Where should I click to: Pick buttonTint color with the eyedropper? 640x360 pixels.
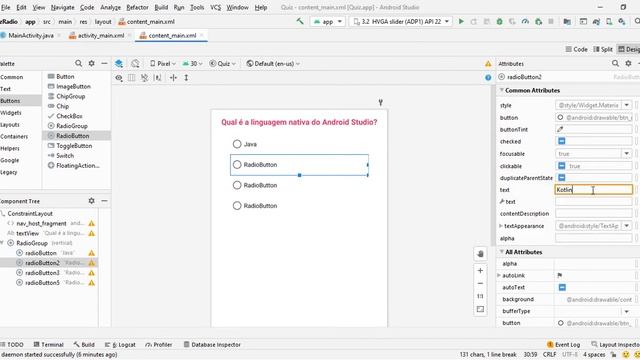tap(560, 129)
